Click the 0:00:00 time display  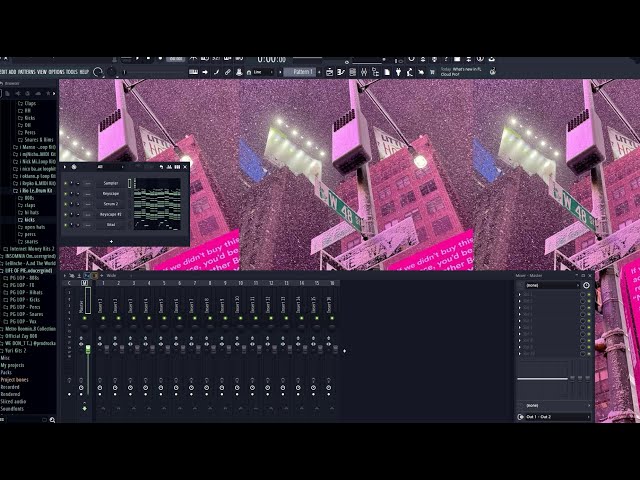pyautogui.click(x=271, y=60)
